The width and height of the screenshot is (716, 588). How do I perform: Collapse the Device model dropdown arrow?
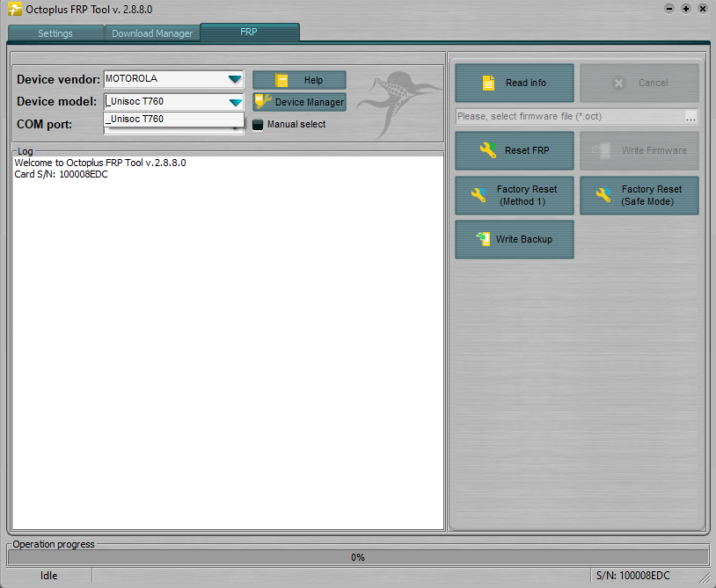(234, 102)
